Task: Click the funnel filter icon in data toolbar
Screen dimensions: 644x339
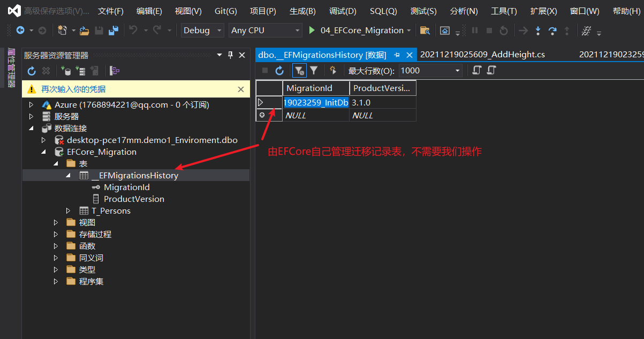Action: pos(314,70)
